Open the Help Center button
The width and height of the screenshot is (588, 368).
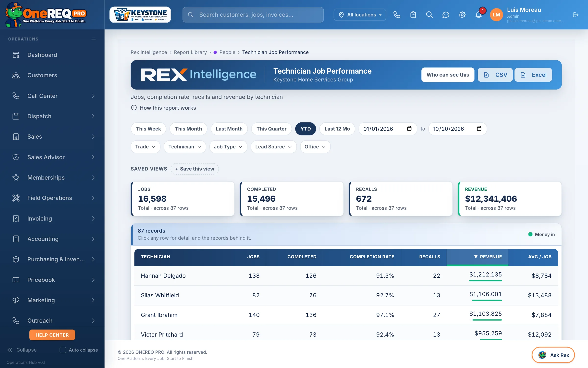tap(52, 335)
